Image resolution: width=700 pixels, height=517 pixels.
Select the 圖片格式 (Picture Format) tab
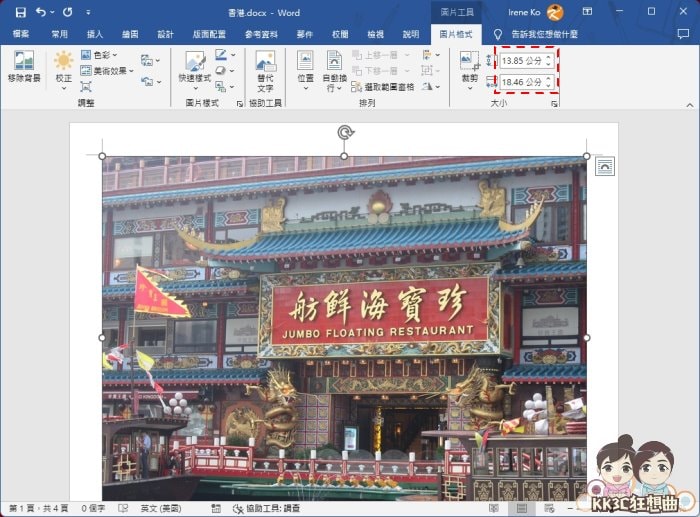456,34
